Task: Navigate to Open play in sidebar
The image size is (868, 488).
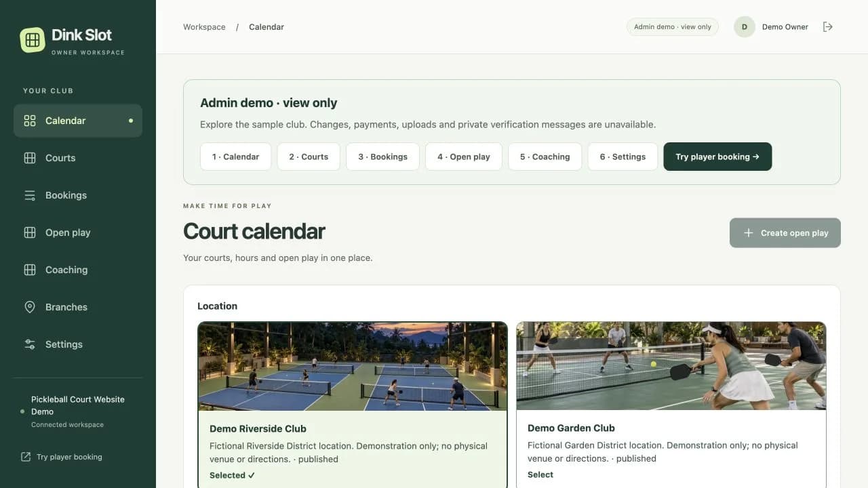Action: (x=78, y=232)
